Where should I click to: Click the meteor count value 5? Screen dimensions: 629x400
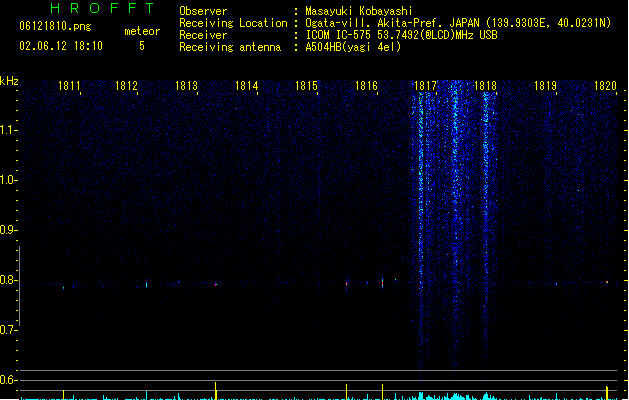click(142, 46)
